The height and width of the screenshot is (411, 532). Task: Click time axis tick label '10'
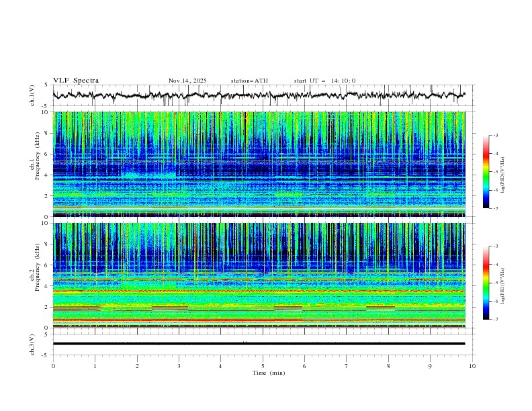pos(472,366)
